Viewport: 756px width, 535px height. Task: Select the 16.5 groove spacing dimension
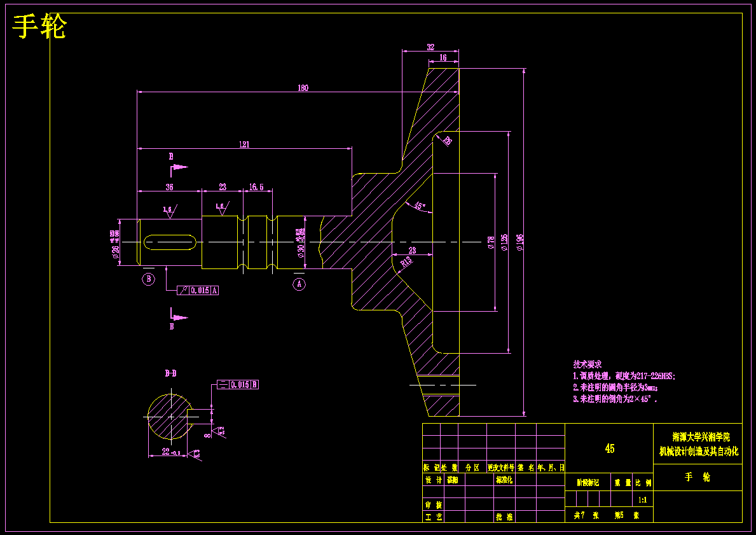coord(256,186)
